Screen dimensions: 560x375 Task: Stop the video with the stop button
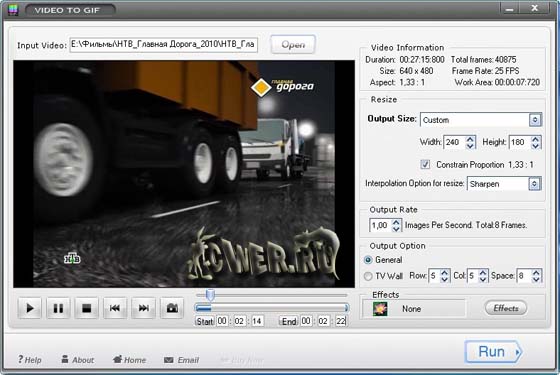pos(87,308)
